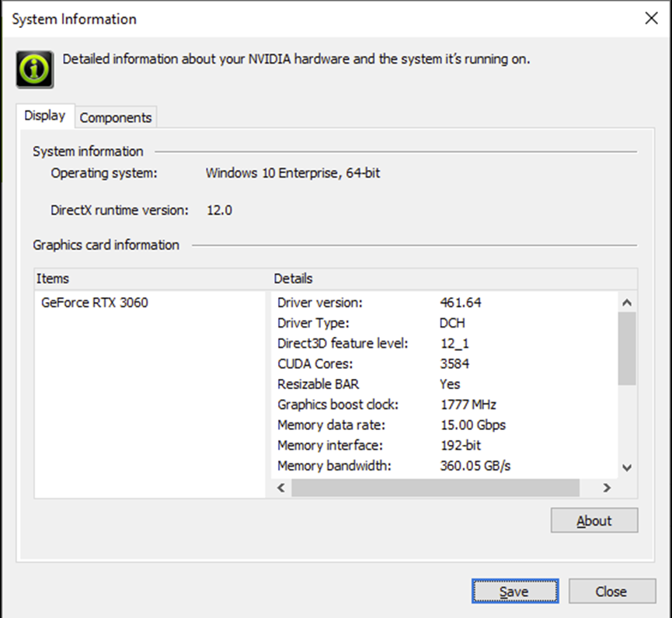
Task: Select the Resizable BAR row
Action: coord(388,384)
